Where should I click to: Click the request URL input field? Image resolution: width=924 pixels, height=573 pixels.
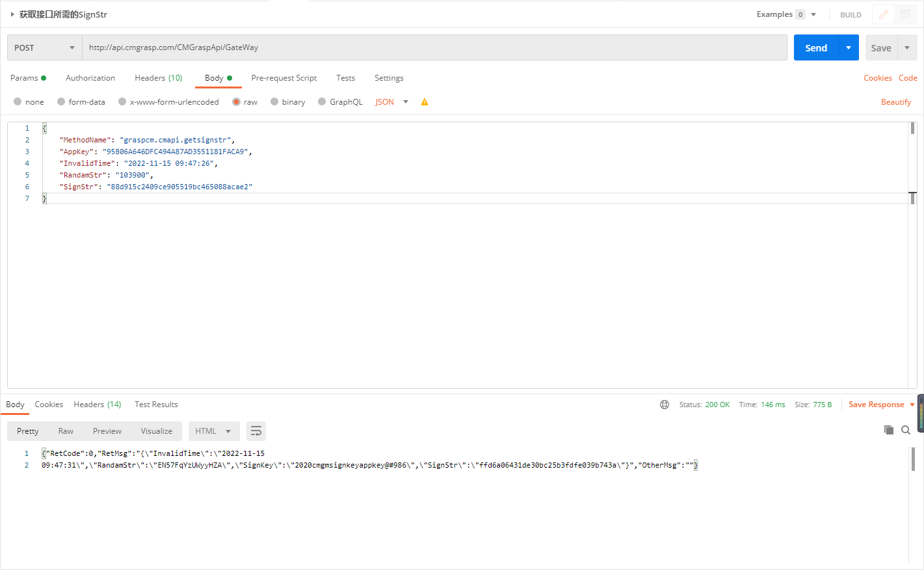pyautogui.click(x=434, y=47)
